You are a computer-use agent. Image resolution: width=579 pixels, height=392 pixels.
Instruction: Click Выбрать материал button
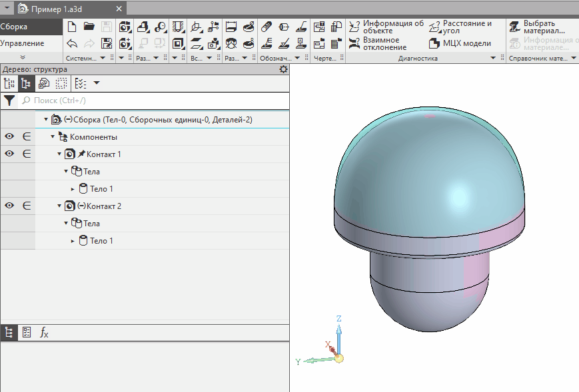(x=540, y=27)
